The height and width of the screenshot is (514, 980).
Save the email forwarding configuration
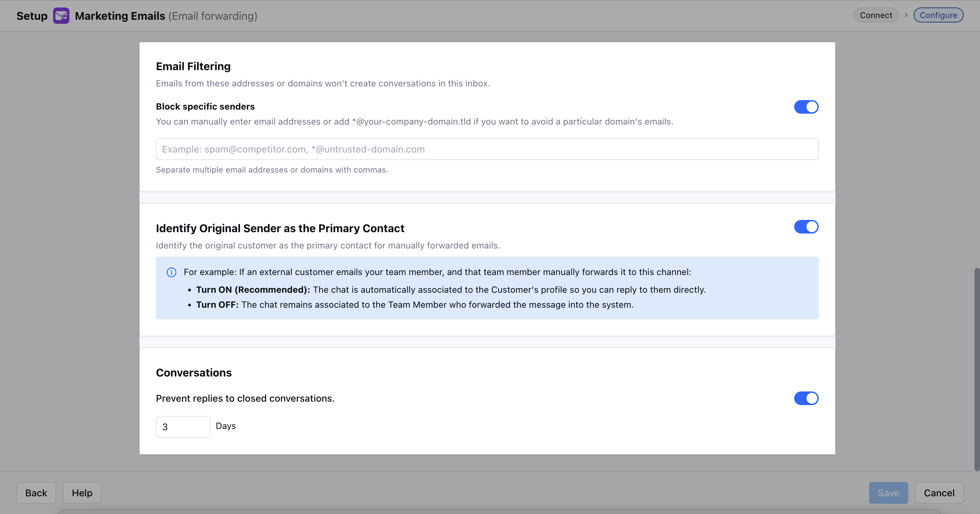coord(888,493)
